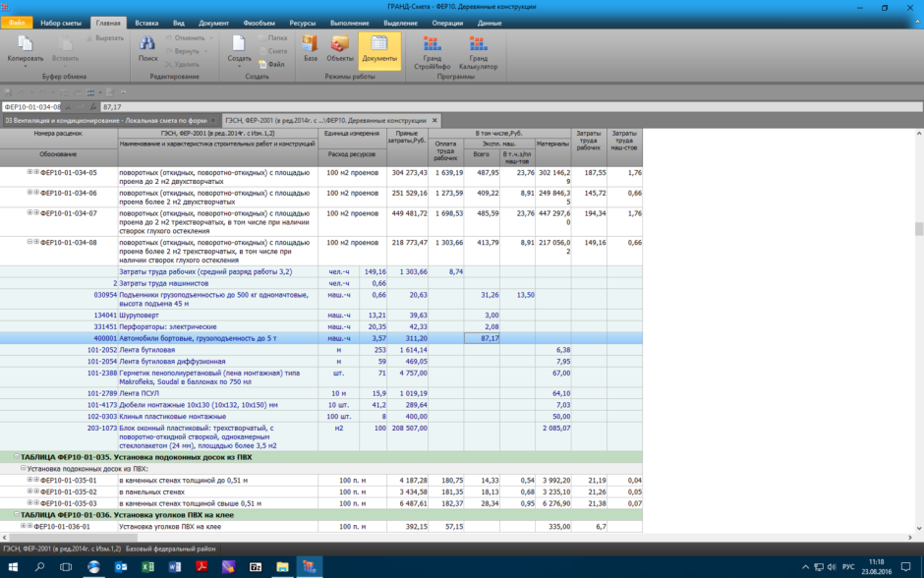Switch to the Выполнение ribbon tab
The width and height of the screenshot is (924, 578).
click(x=349, y=23)
